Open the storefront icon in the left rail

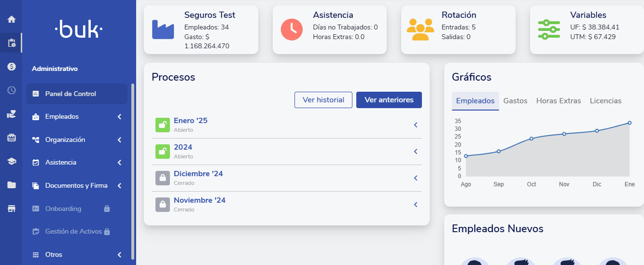point(12,209)
